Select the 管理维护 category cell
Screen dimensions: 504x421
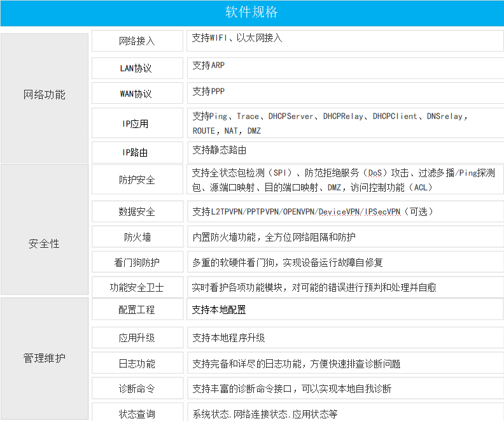45,358
